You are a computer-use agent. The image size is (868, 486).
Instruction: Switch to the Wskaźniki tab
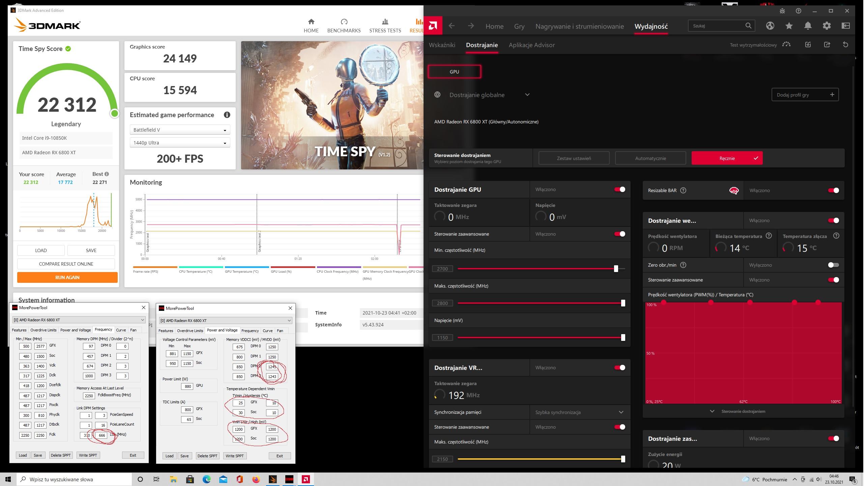coord(442,45)
